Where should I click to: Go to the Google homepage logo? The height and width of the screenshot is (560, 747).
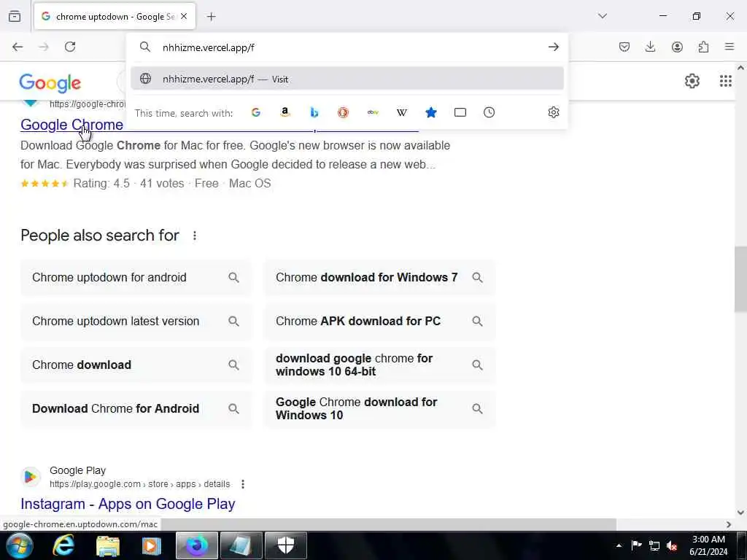(50, 83)
